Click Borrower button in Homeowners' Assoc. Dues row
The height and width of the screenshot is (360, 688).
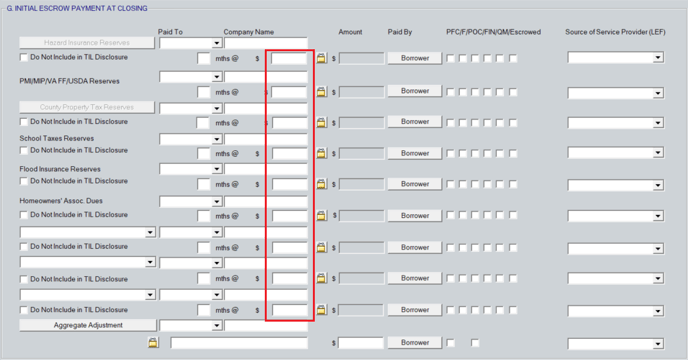coord(415,216)
